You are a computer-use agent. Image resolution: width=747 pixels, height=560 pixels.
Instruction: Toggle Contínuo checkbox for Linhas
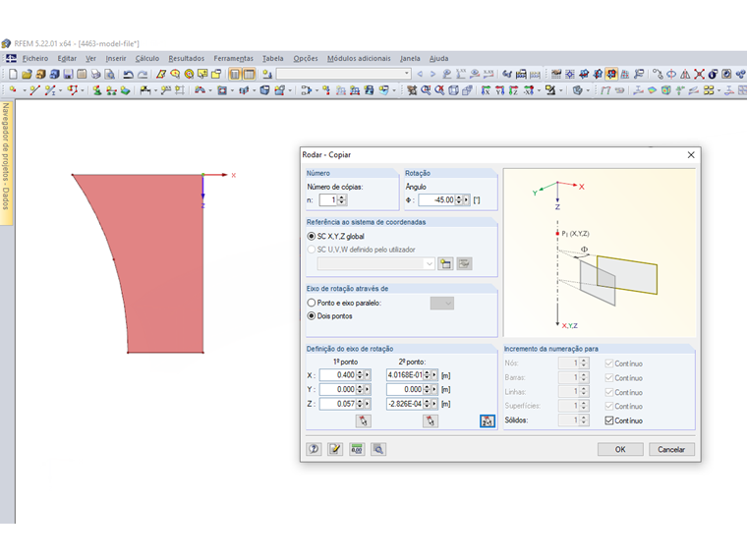[608, 392]
